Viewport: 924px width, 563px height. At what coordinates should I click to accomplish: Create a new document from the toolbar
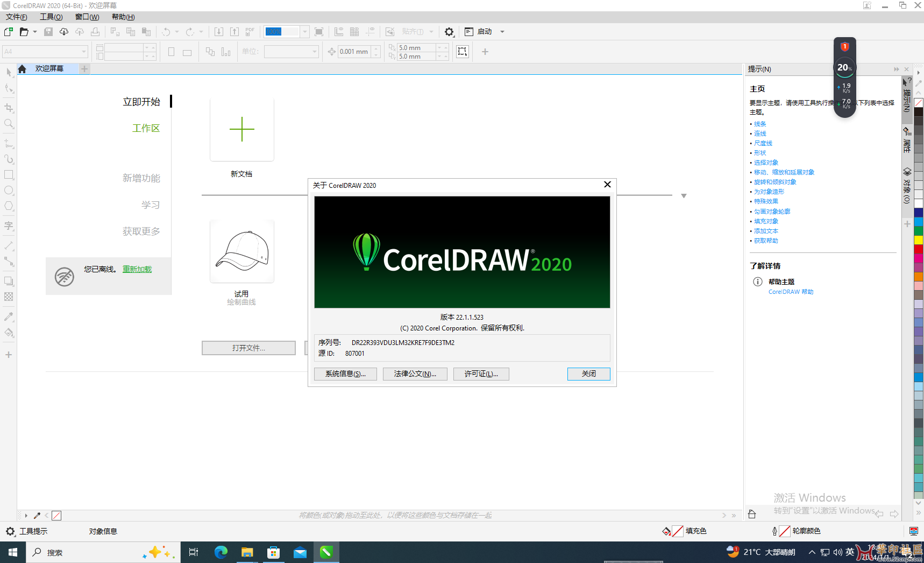[x=8, y=32]
